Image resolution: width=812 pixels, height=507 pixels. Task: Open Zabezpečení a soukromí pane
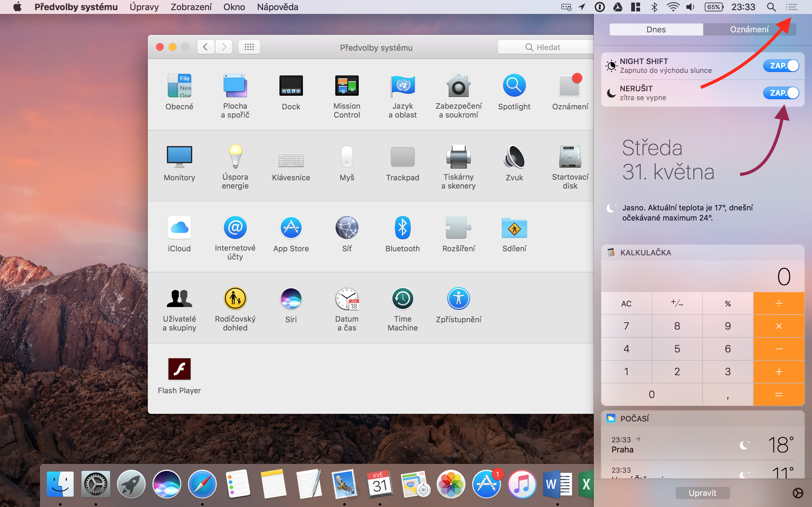click(x=458, y=86)
